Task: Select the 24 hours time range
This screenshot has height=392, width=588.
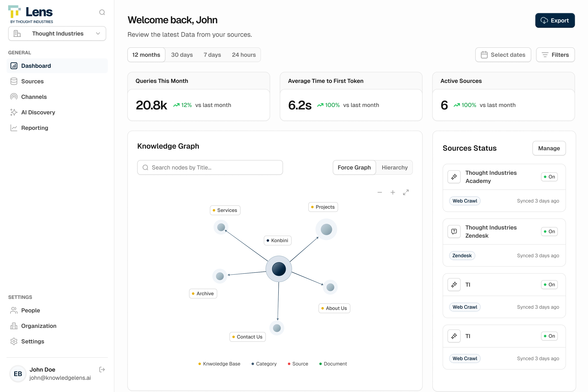Action: pos(244,55)
